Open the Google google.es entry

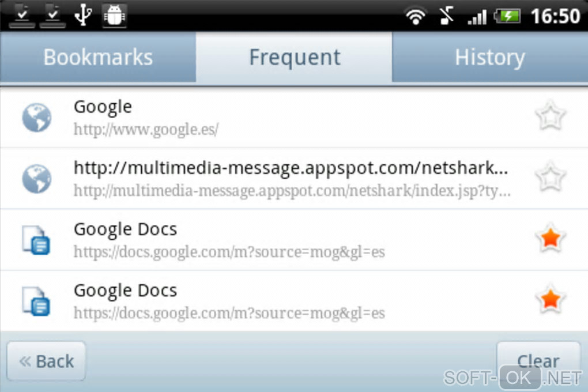pyautogui.click(x=294, y=118)
